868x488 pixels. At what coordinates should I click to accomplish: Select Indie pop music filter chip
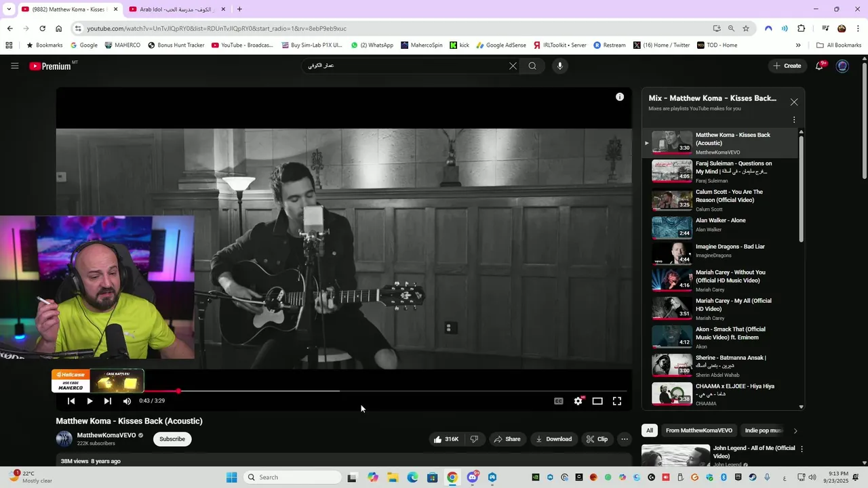point(763,430)
